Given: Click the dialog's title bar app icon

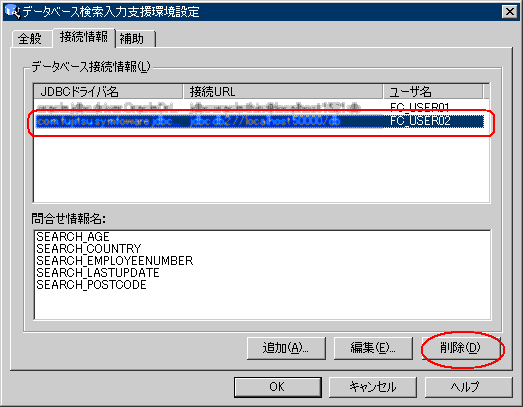Looking at the screenshot, I should 12,11.
